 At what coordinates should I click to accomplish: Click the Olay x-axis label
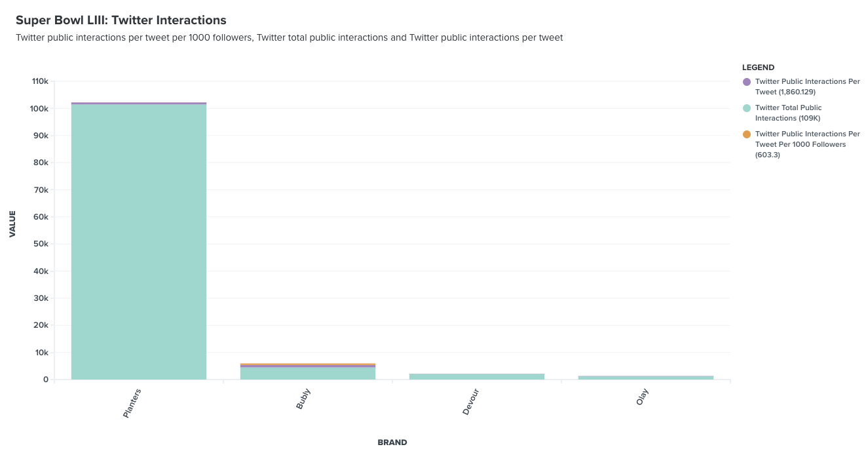point(643,397)
